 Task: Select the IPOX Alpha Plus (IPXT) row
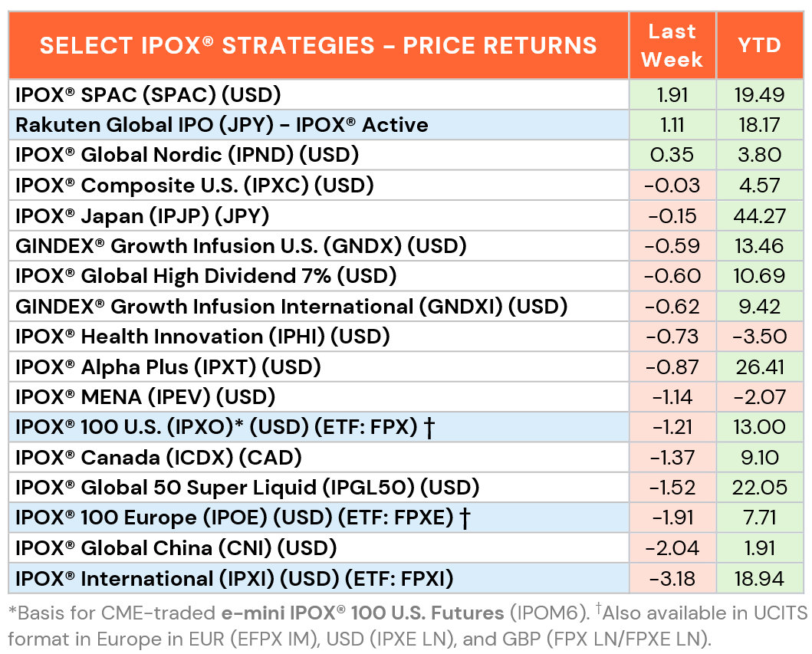pos(406,367)
